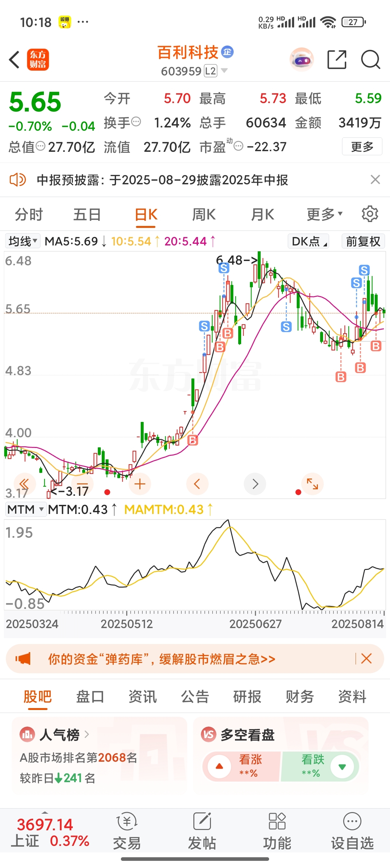390x868 pixels.
Task: Tap the info icon next to 总值
Action: [40, 146]
